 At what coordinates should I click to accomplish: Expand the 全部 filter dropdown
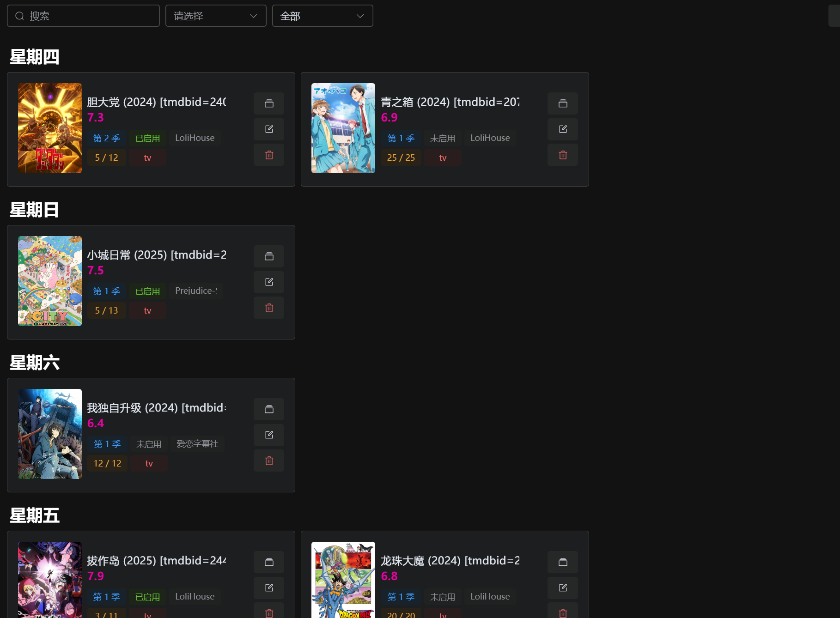pos(323,16)
